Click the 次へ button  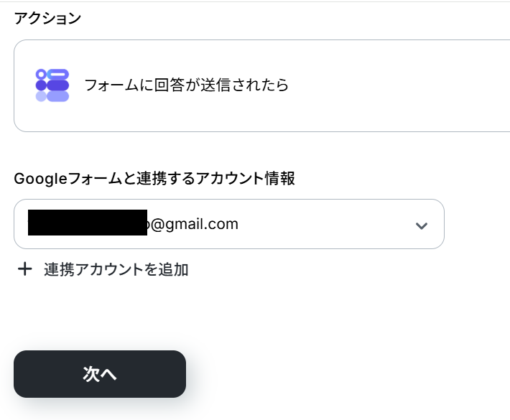point(100,374)
